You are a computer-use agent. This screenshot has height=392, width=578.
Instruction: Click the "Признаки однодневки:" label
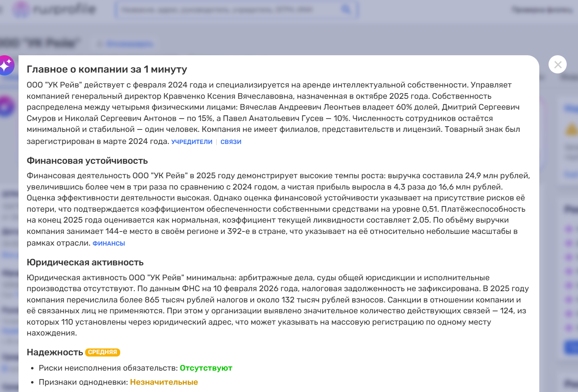coord(83,382)
